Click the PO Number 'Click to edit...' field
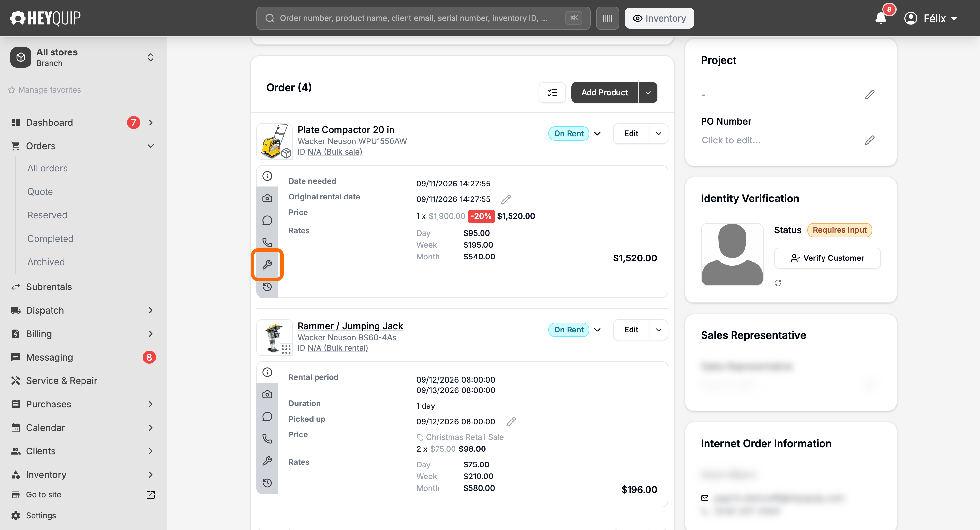 pos(731,140)
